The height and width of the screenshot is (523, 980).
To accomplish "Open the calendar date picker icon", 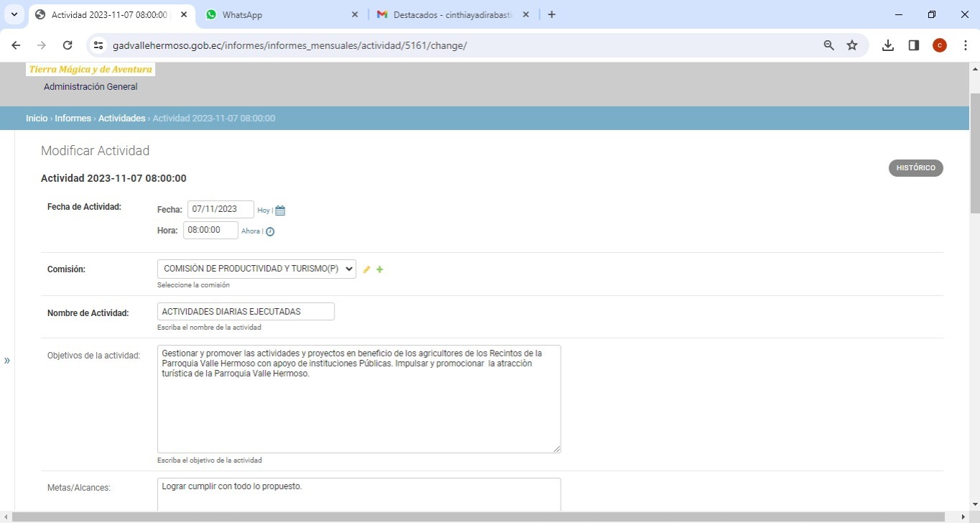I will click(280, 210).
